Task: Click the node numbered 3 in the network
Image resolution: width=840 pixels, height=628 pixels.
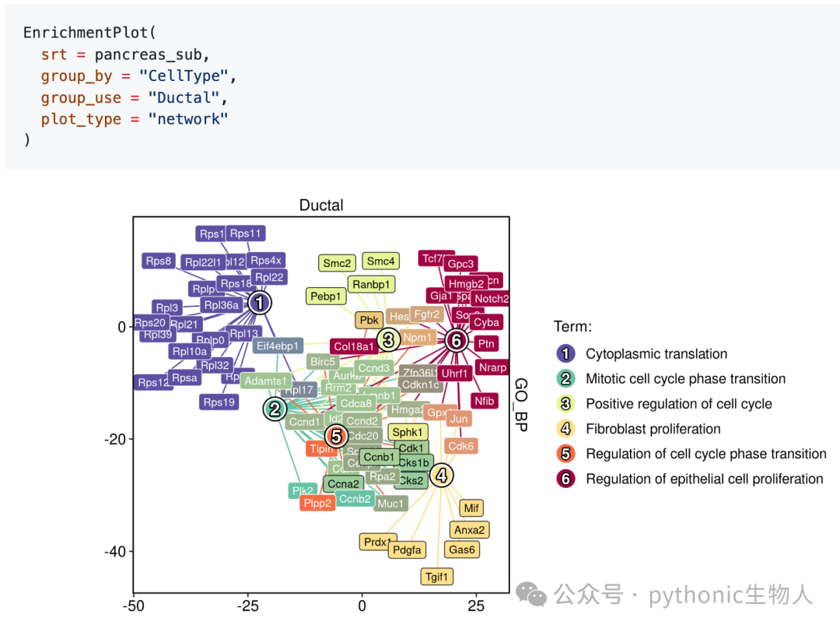Action: [388, 339]
